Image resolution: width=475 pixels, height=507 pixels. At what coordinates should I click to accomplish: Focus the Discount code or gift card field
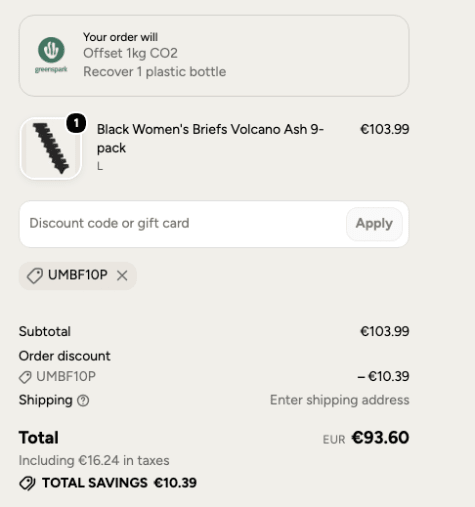pyautogui.click(x=183, y=224)
